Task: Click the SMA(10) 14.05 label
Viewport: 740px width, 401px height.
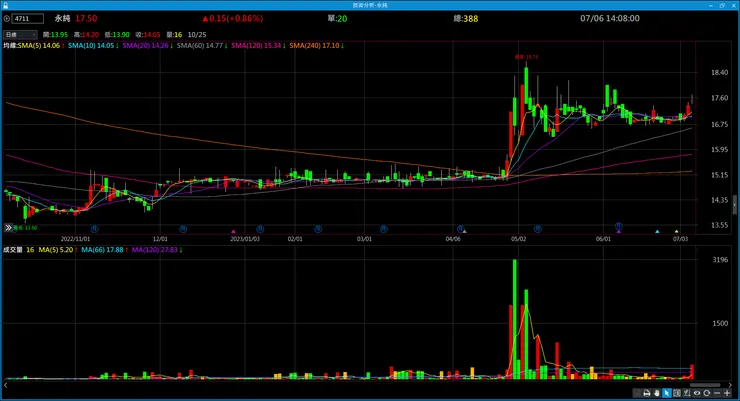Action: point(91,46)
